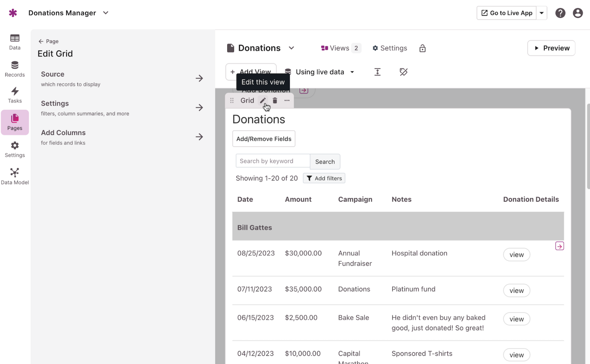
Task: Open the Go to Live App arrow menu
Action: coord(542,13)
